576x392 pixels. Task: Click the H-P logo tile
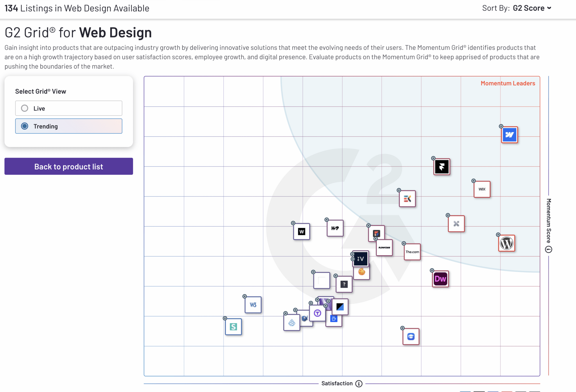[335, 228]
